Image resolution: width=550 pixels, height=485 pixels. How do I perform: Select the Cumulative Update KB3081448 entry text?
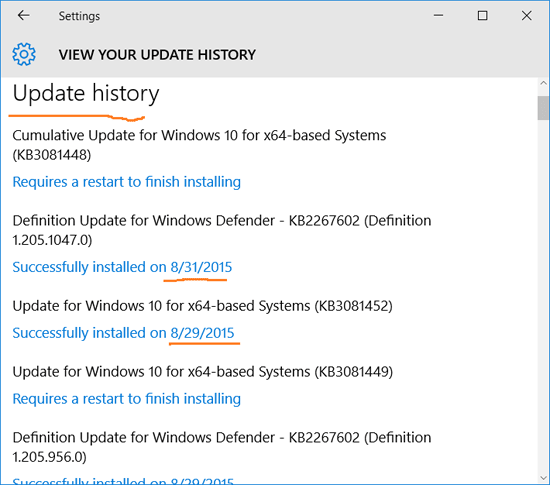pyautogui.click(x=199, y=145)
